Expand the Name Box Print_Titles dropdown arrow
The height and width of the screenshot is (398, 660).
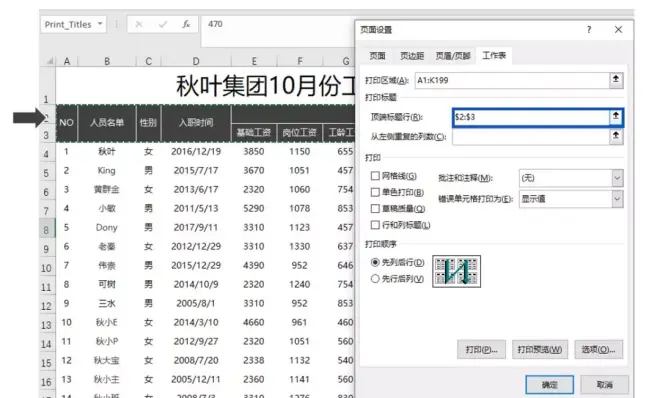(100, 24)
